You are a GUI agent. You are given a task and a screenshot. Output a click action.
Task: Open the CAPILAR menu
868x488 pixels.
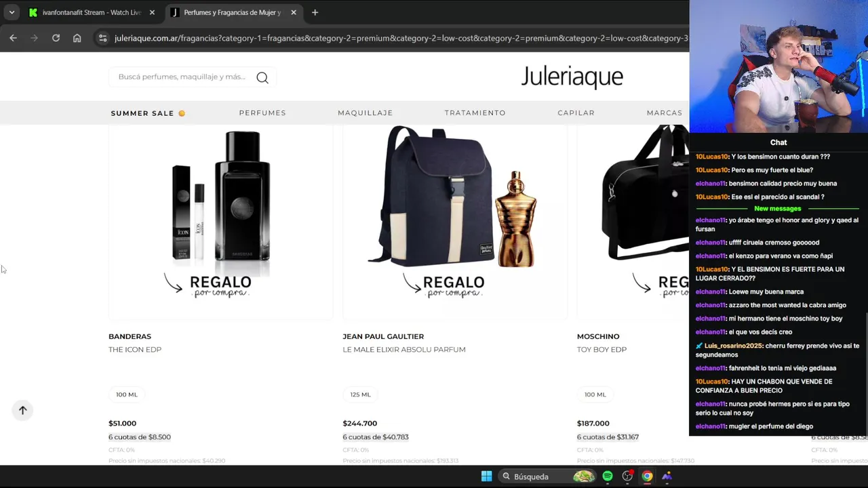click(576, 113)
